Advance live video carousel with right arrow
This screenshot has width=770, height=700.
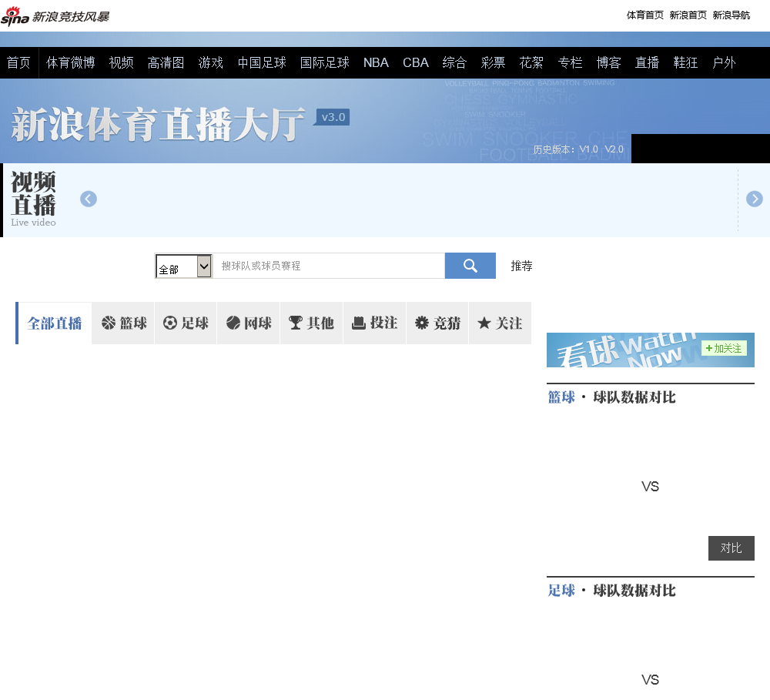(x=755, y=199)
